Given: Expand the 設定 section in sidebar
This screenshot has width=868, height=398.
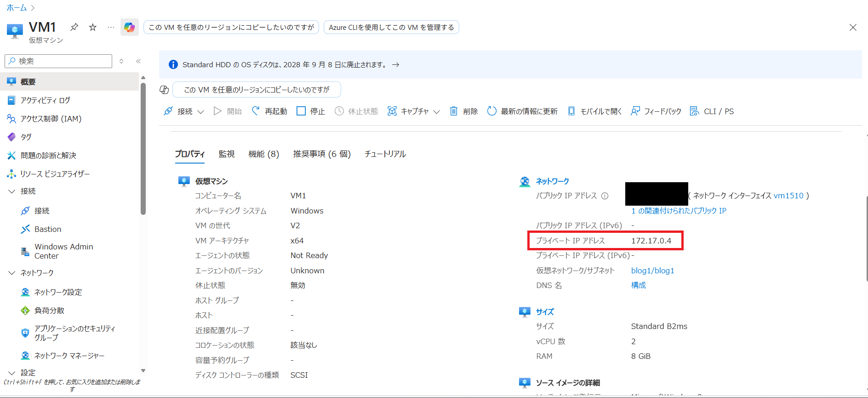Looking at the screenshot, I should point(12,373).
